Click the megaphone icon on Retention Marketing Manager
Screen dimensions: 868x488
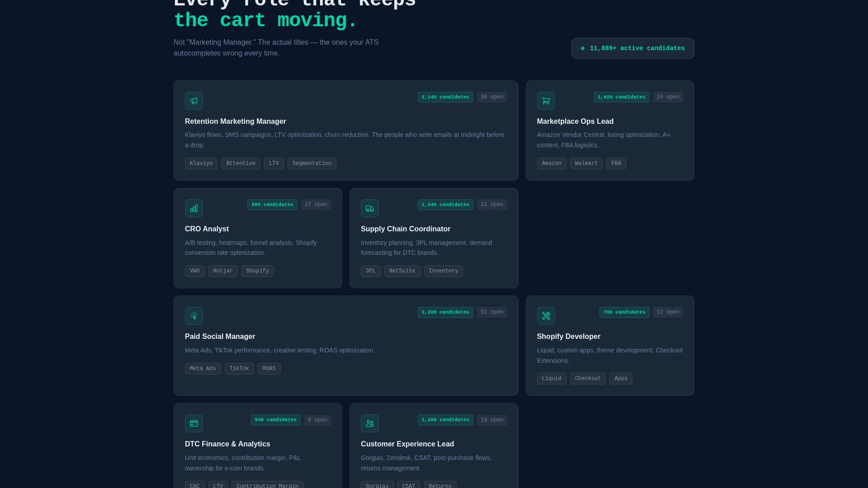tap(193, 101)
